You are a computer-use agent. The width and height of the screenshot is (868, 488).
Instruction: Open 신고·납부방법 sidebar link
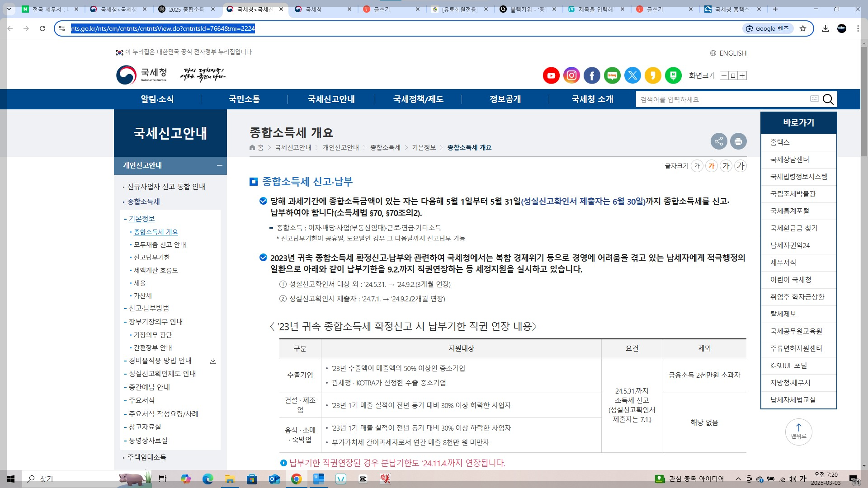(x=149, y=308)
